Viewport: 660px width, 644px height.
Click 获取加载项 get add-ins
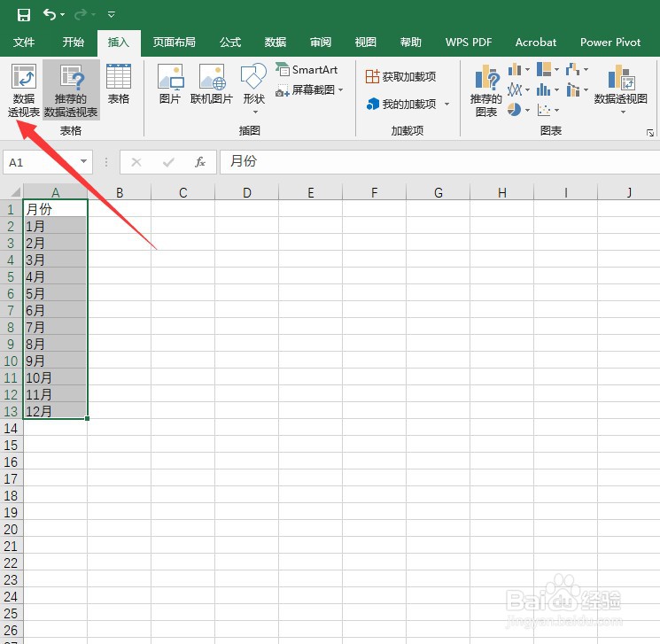point(400,76)
